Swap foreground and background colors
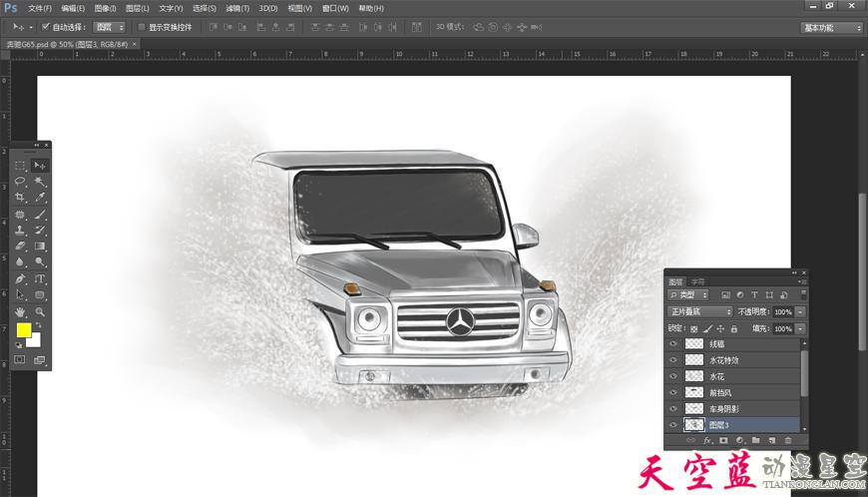The height and width of the screenshot is (497, 868). (x=38, y=325)
